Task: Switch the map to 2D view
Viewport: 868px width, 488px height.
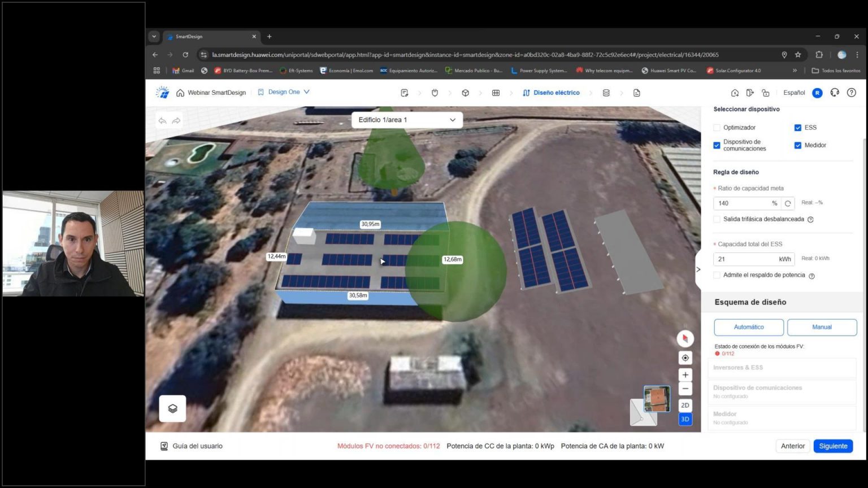Action: 684,405
